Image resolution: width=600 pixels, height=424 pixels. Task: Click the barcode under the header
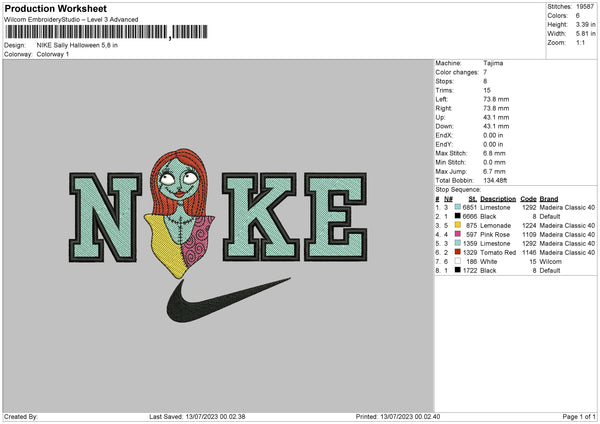tap(106, 32)
